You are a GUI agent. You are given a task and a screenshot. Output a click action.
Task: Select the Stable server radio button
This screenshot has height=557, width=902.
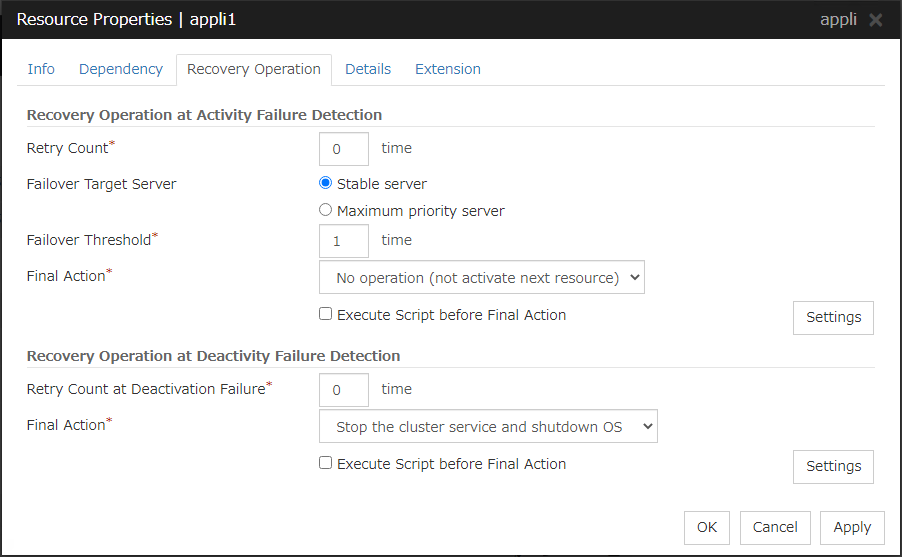[x=325, y=184]
